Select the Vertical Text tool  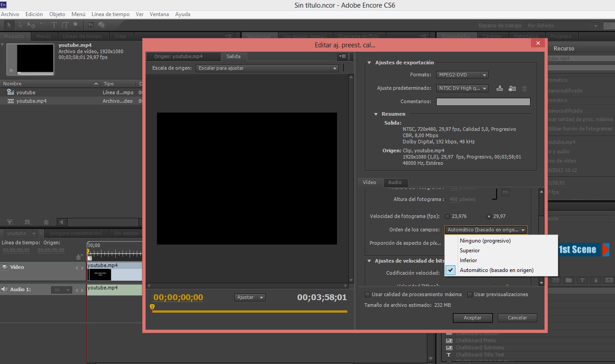(x=65, y=25)
